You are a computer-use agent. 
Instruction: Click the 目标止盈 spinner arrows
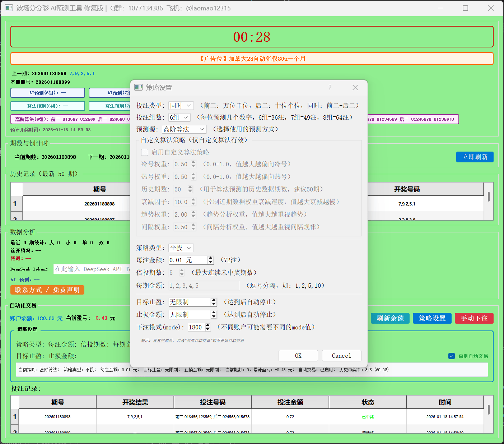pyautogui.click(x=214, y=302)
